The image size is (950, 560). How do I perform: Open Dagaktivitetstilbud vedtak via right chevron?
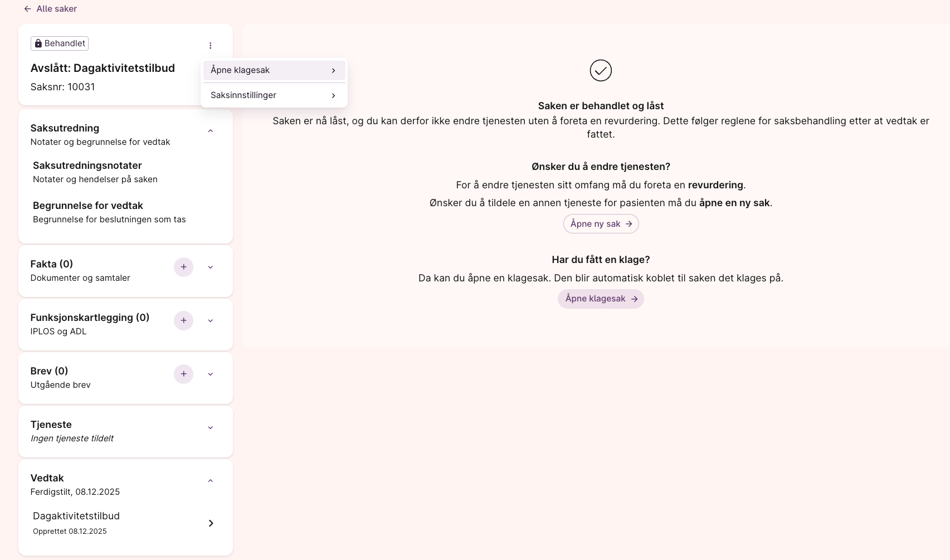(x=211, y=523)
